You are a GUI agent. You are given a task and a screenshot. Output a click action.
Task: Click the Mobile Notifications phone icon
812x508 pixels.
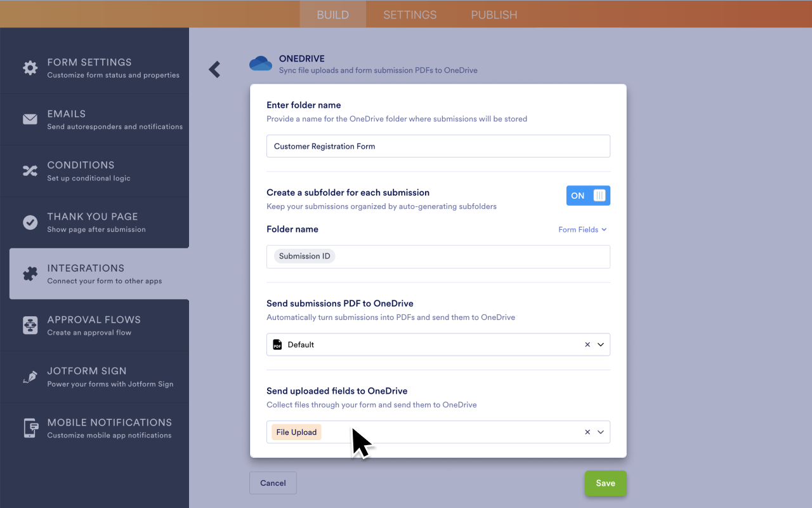click(30, 428)
